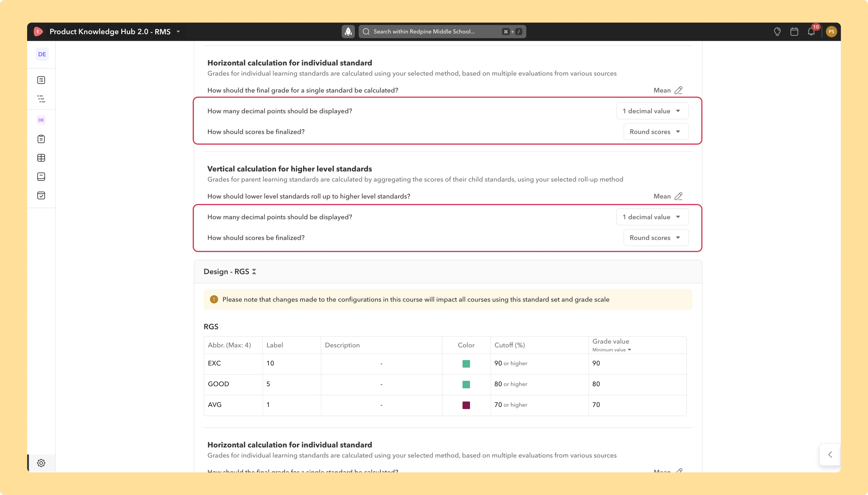Click the Toddle logo in top bar
Viewport: 868px width, 495px height.
[38, 32]
